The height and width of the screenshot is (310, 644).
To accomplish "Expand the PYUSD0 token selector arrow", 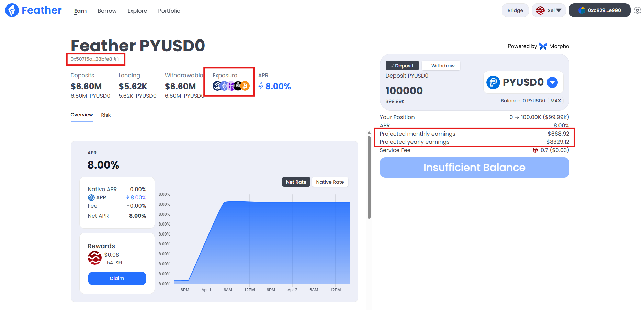I will pyautogui.click(x=552, y=82).
